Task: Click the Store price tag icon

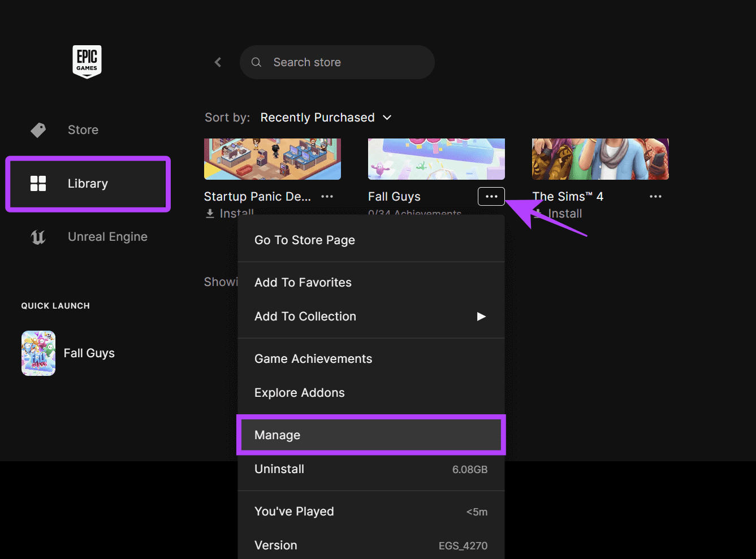Action: (38, 130)
